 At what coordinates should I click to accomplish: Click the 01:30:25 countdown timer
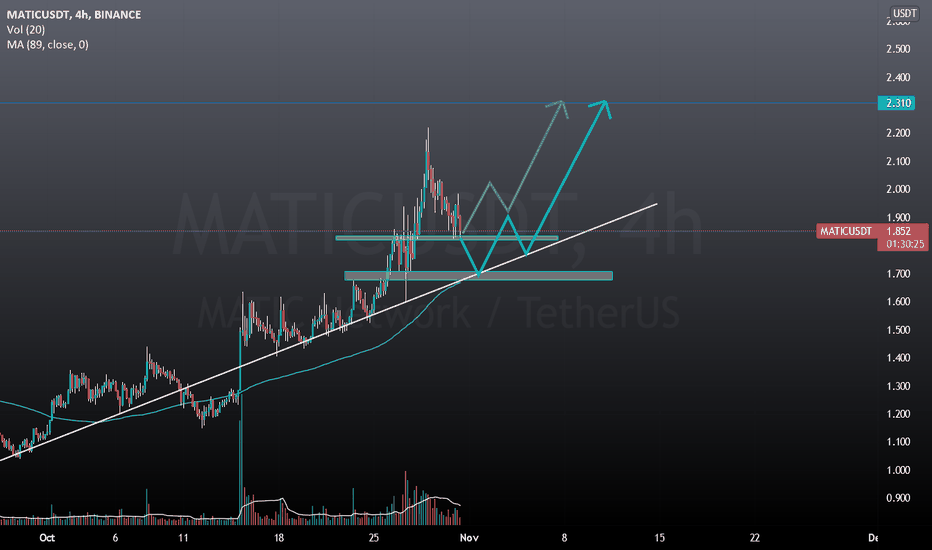click(905, 244)
